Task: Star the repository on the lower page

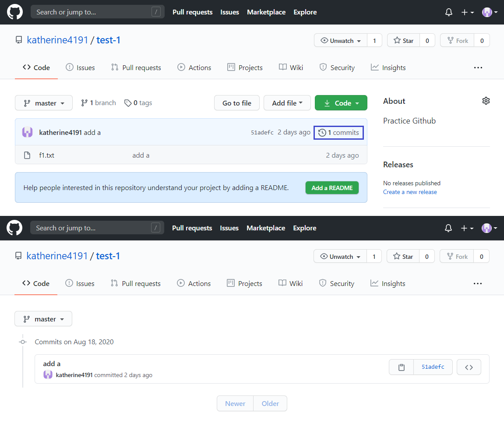Action: coord(403,256)
